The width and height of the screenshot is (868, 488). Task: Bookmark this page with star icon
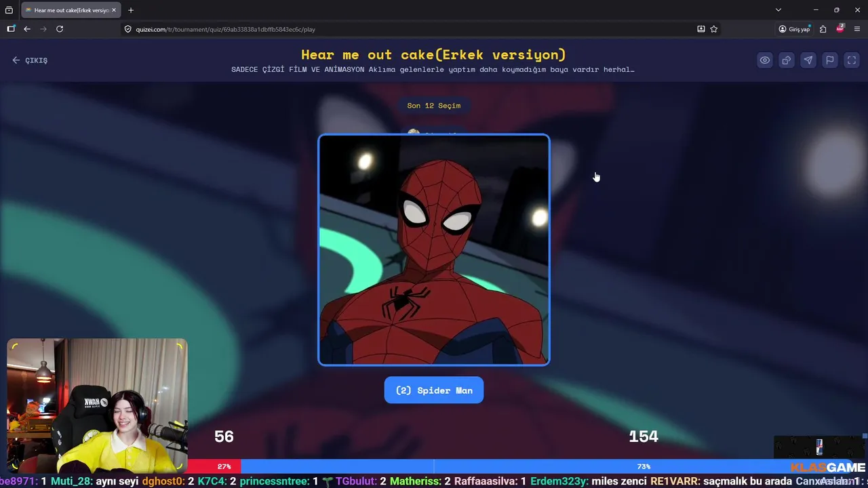(714, 29)
